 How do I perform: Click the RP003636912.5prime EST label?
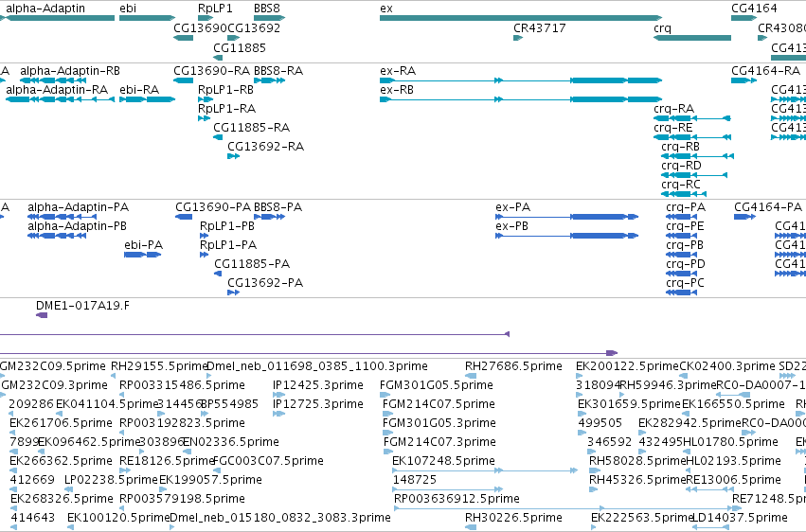point(457,499)
